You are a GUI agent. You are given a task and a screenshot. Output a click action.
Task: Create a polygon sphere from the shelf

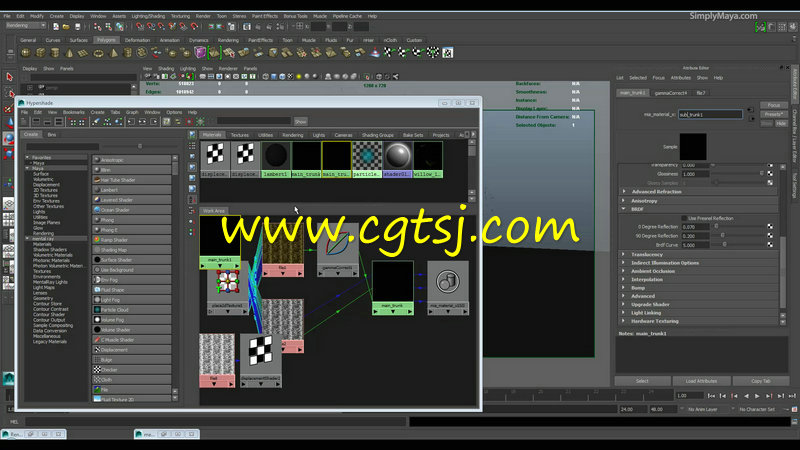(26, 53)
